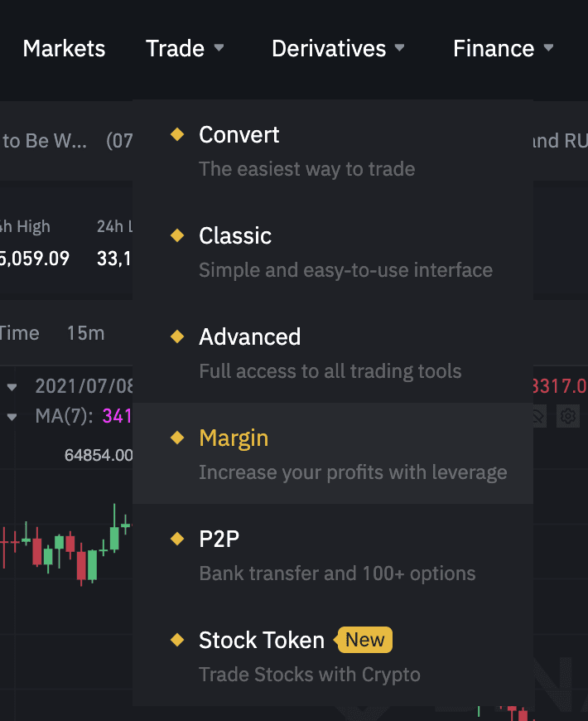
Task: Expand the Trade dropdown arrow
Action: click(219, 47)
